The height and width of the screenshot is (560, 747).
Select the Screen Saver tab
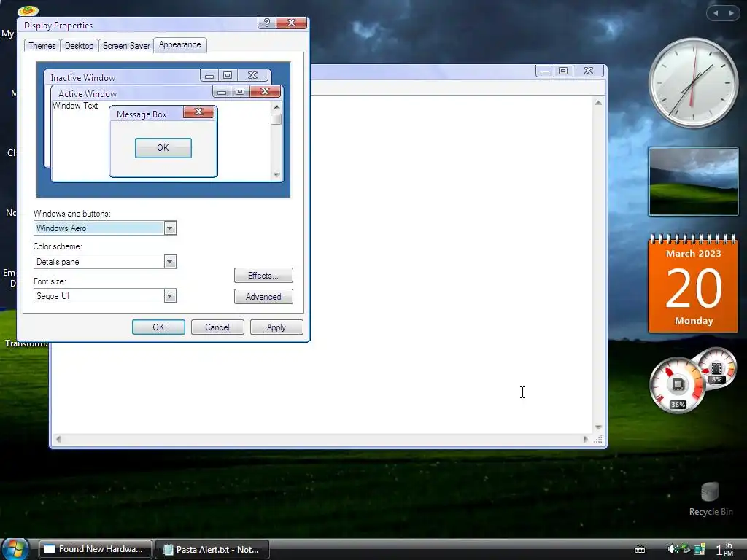click(126, 46)
